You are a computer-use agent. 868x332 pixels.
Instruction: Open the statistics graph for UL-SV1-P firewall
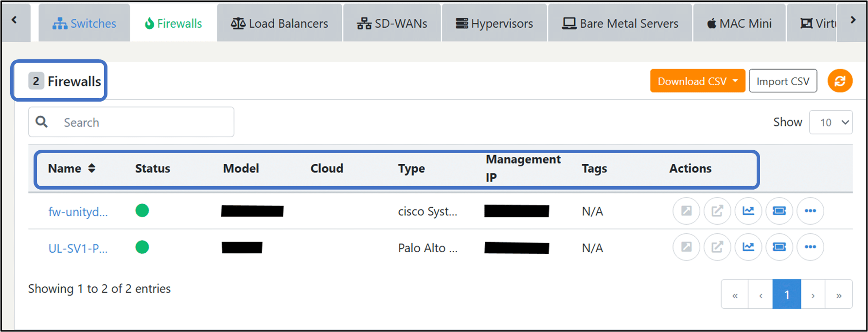(x=748, y=247)
